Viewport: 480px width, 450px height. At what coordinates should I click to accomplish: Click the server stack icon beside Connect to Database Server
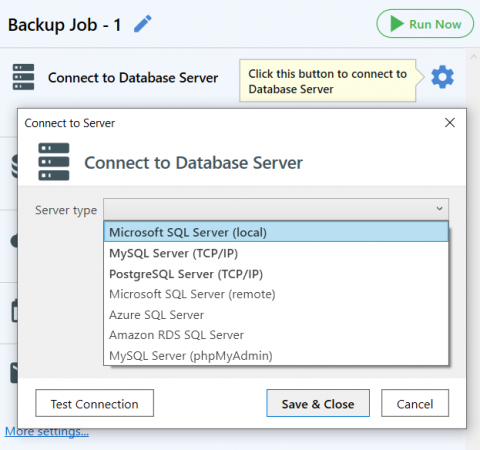pyautogui.click(x=23, y=77)
